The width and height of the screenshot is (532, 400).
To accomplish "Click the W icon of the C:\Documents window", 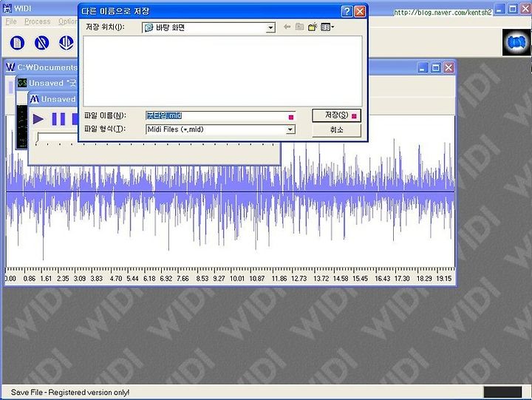I will (10, 67).
